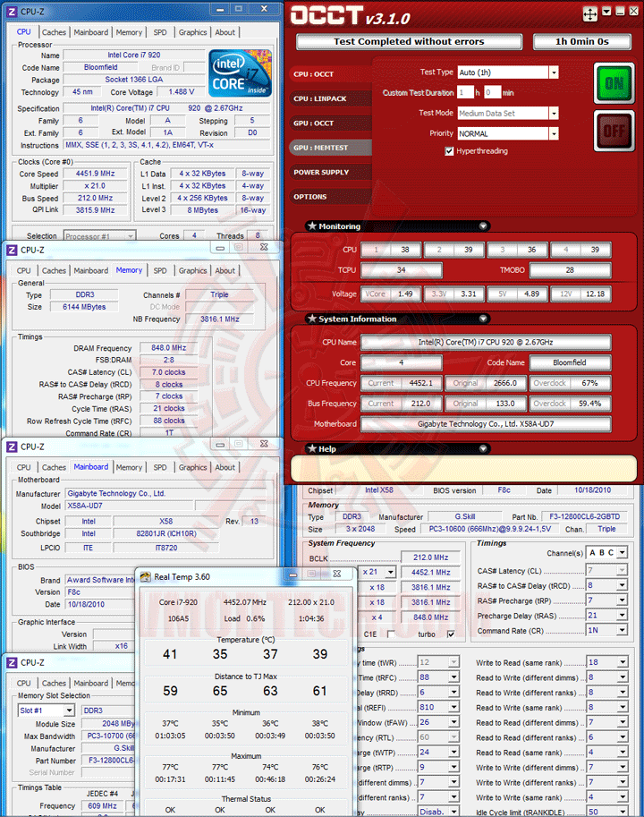Open the Priority dropdown

[x=554, y=134]
